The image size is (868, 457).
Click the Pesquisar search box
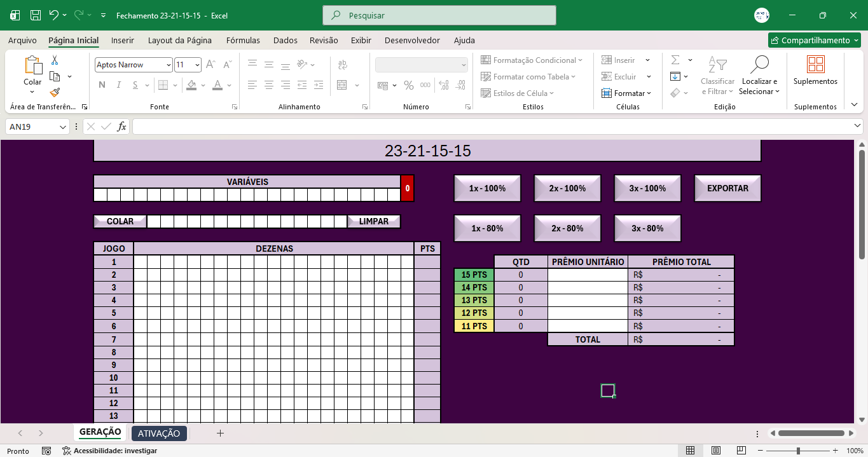coord(439,15)
